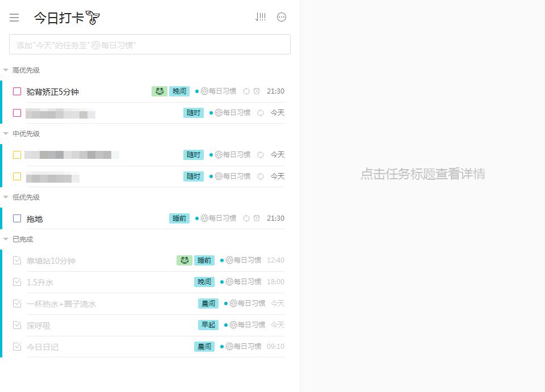Click the frog emoji tag on 靠墙站10分钟

click(x=184, y=260)
